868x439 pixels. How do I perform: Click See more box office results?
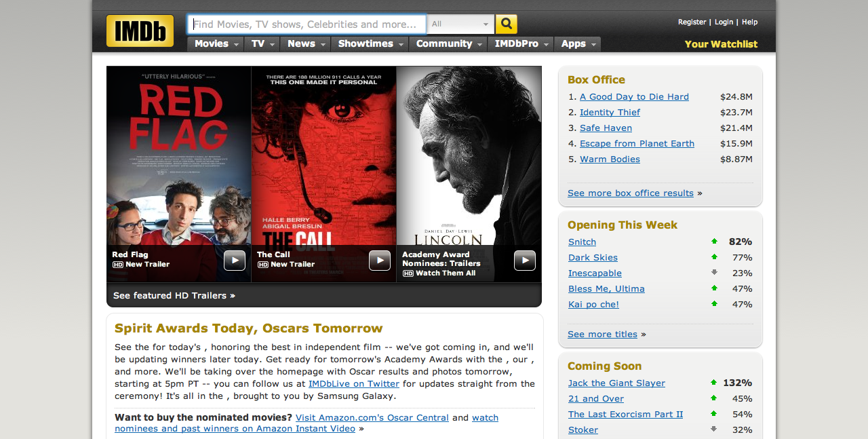click(x=631, y=193)
